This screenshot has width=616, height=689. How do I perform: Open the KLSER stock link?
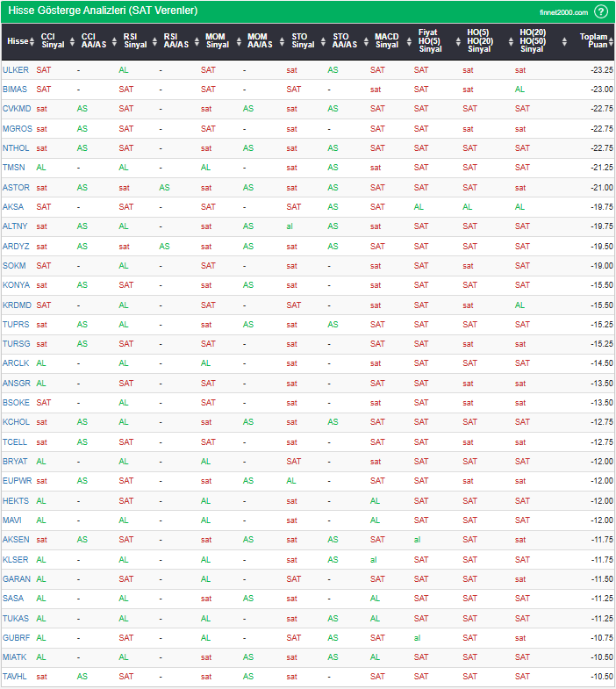(x=16, y=560)
